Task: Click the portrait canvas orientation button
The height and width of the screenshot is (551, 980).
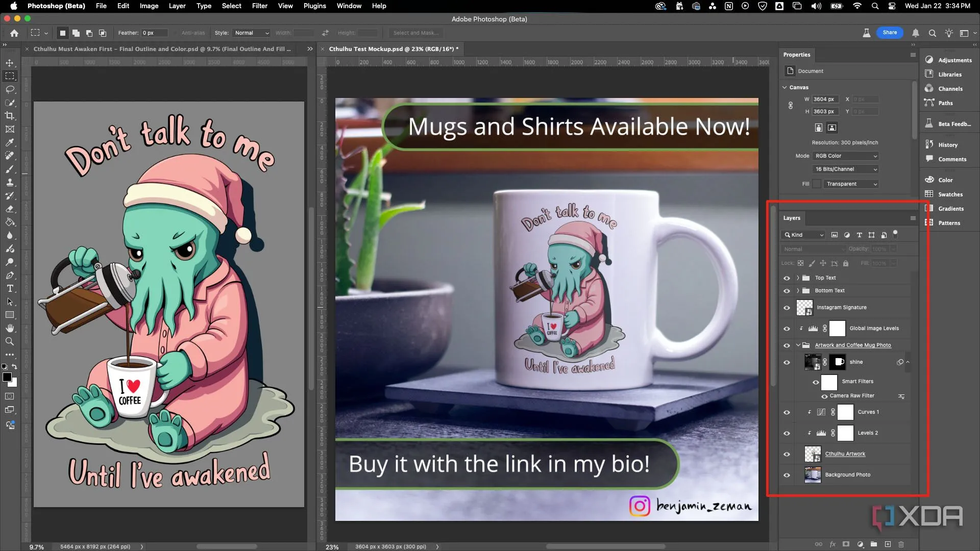Action: pyautogui.click(x=818, y=128)
